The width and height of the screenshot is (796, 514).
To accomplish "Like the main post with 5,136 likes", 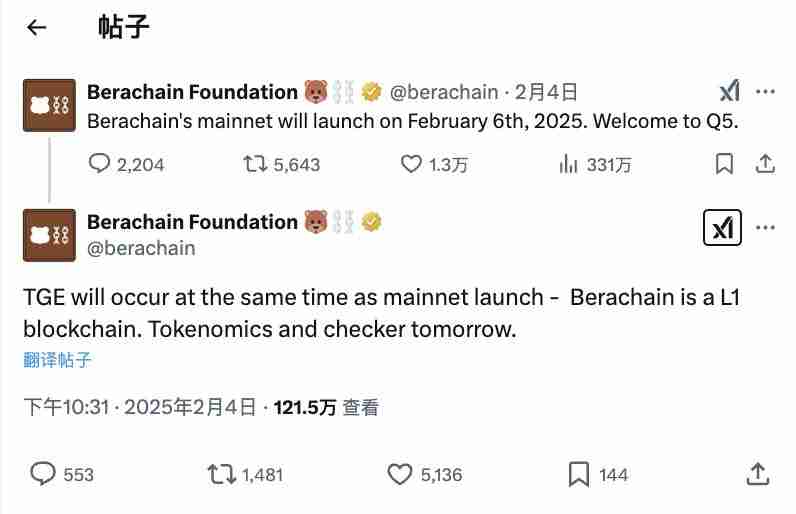I will (x=400, y=473).
